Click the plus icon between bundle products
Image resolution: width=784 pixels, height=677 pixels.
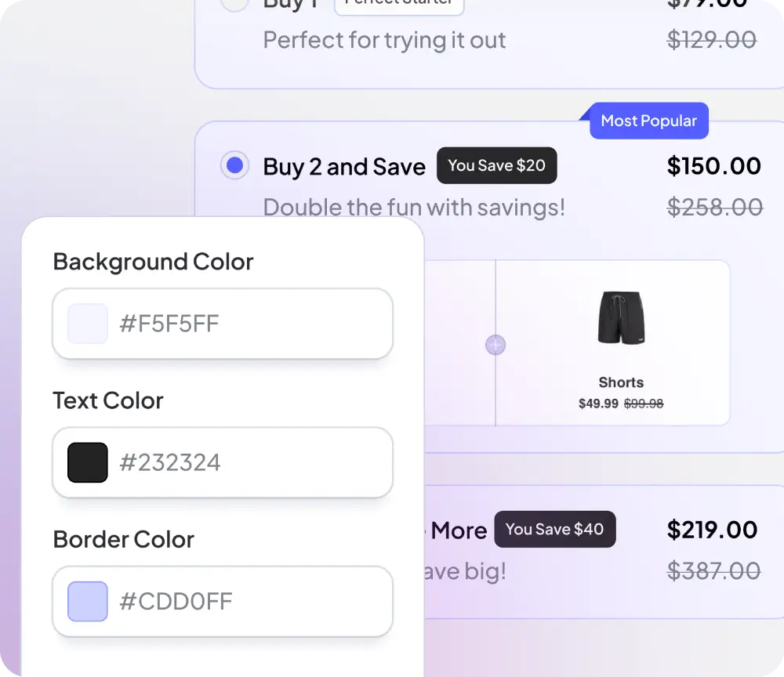click(x=495, y=345)
